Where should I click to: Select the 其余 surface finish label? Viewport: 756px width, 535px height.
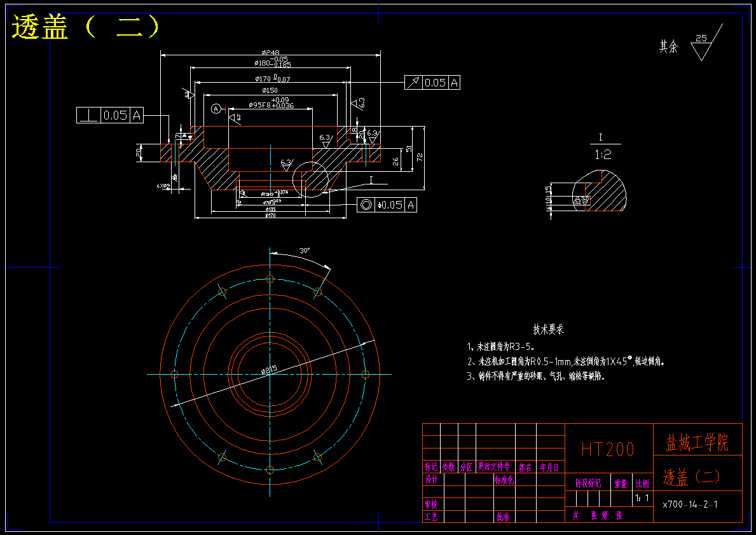669,46
